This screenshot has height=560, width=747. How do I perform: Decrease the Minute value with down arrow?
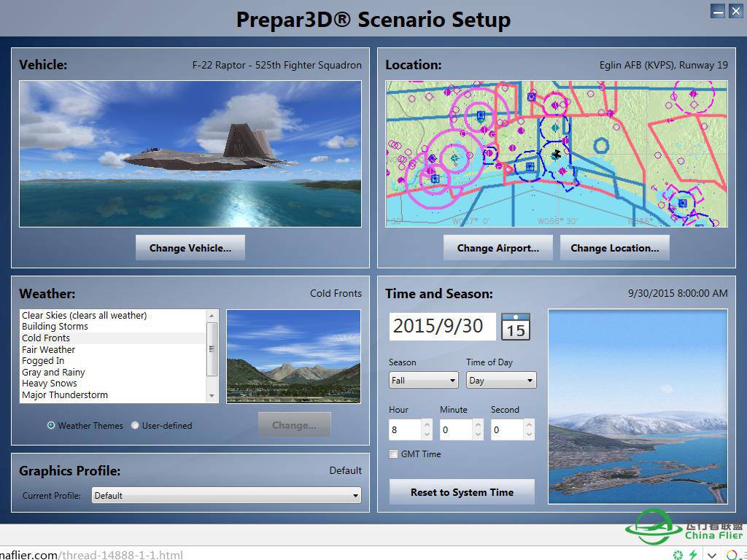pos(478,435)
